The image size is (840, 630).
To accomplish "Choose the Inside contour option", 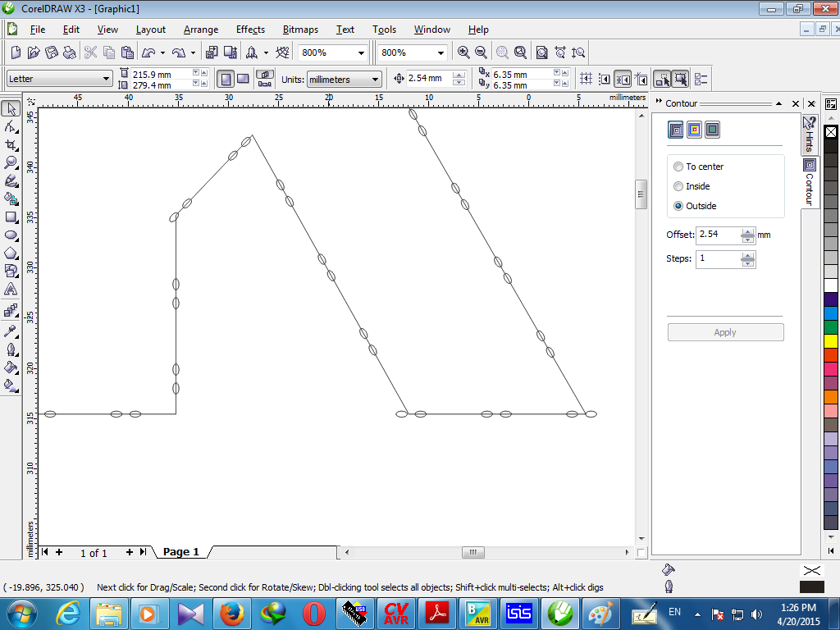I will click(x=678, y=186).
